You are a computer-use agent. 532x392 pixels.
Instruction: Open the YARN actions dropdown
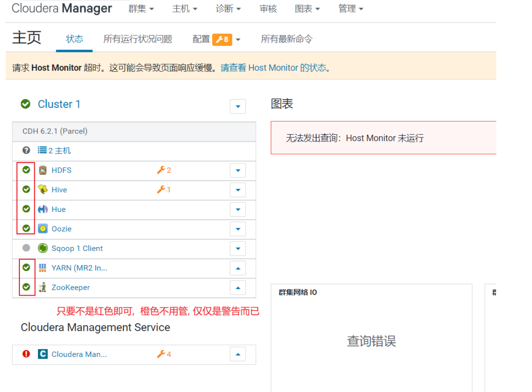238,268
